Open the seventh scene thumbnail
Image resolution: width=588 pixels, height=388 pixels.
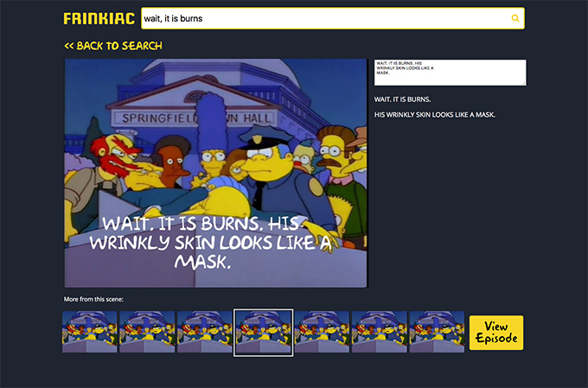[x=437, y=332]
